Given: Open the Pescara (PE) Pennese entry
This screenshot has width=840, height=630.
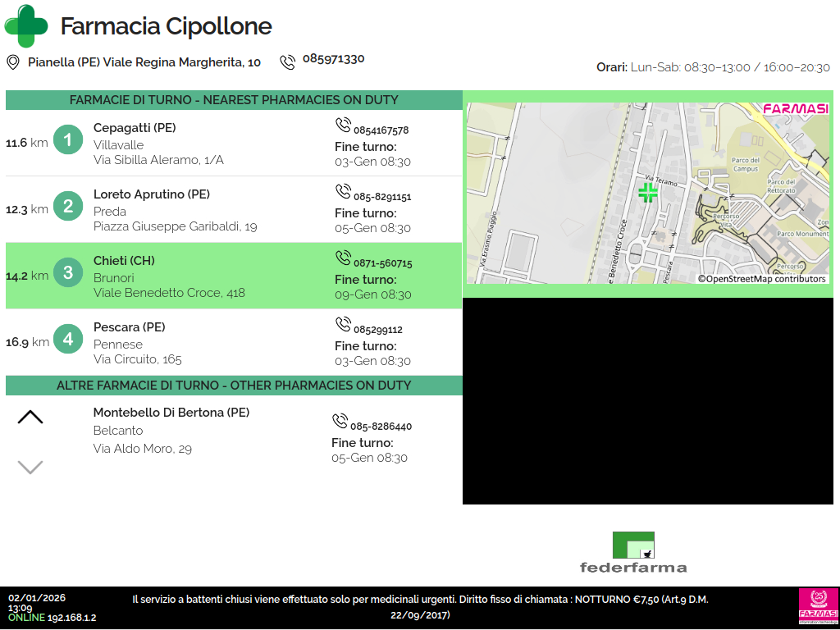Looking at the screenshot, I should click(x=234, y=343).
